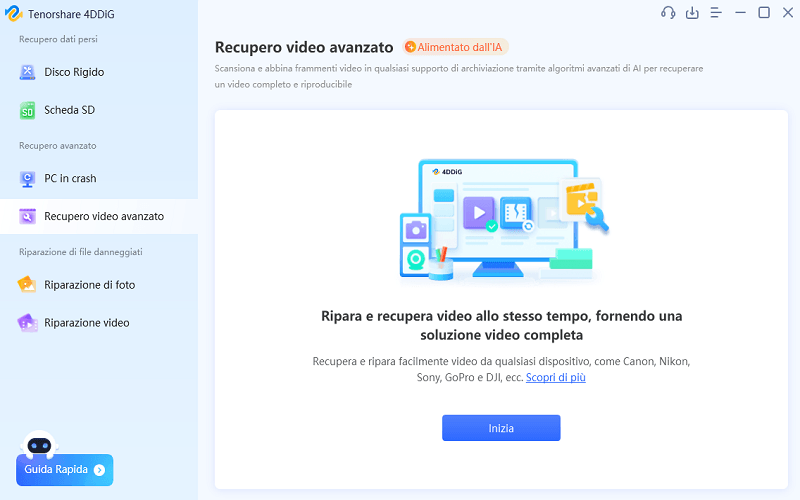The image size is (800, 500).
Task: Select Recupero video avanzato menu item
Action: click(99, 216)
